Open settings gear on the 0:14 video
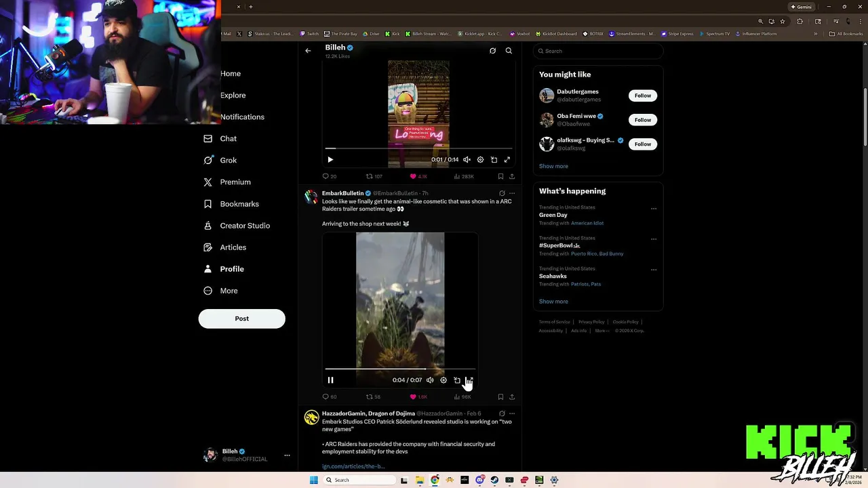The width and height of the screenshot is (868, 488). coord(480,160)
